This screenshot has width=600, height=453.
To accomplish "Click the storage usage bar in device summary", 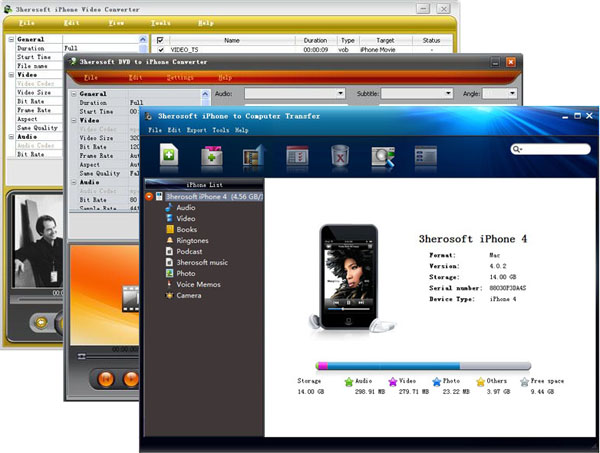I will pos(423,366).
